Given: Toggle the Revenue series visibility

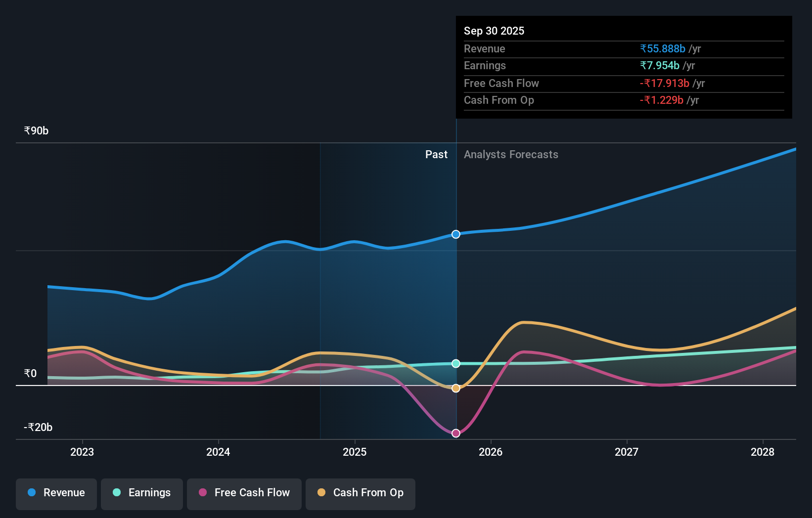Looking at the screenshot, I should [56, 493].
